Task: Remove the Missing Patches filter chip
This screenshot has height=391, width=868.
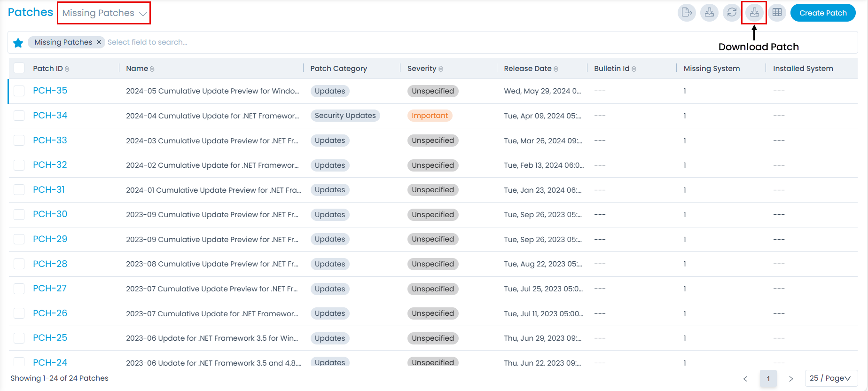Action: click(x=99, y=42)
